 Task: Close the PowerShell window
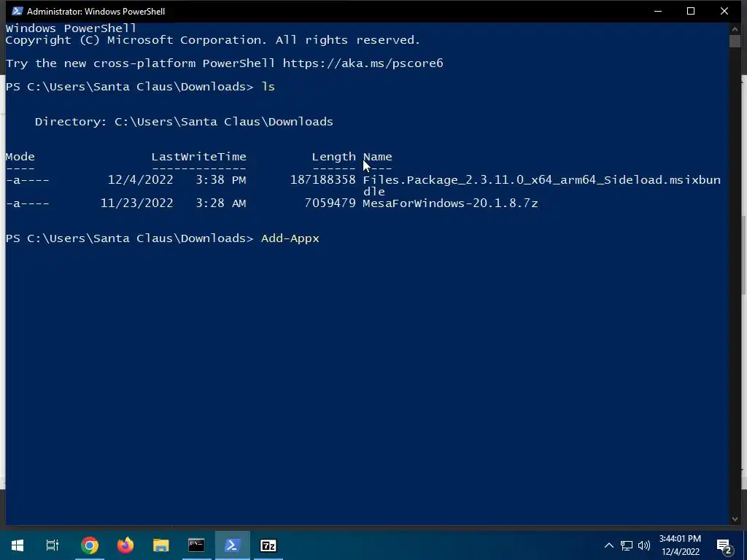724,11
